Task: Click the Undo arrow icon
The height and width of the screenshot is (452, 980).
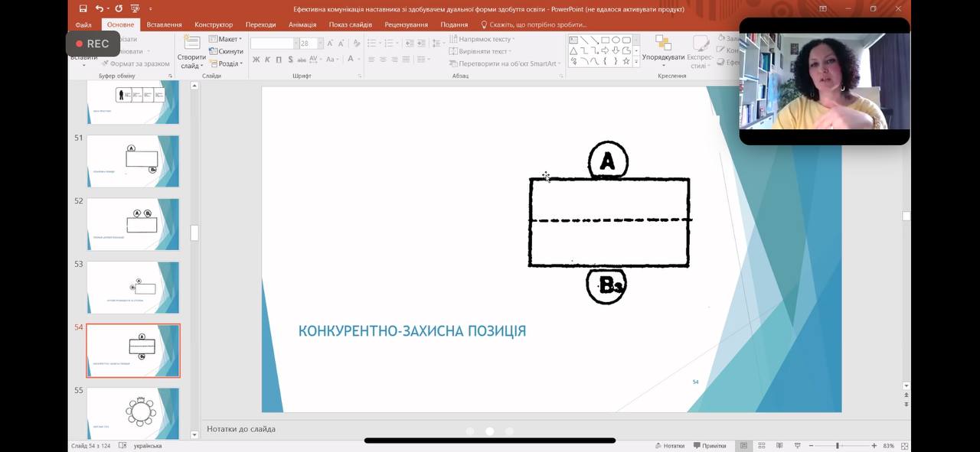Action: (x=100, y=9)
